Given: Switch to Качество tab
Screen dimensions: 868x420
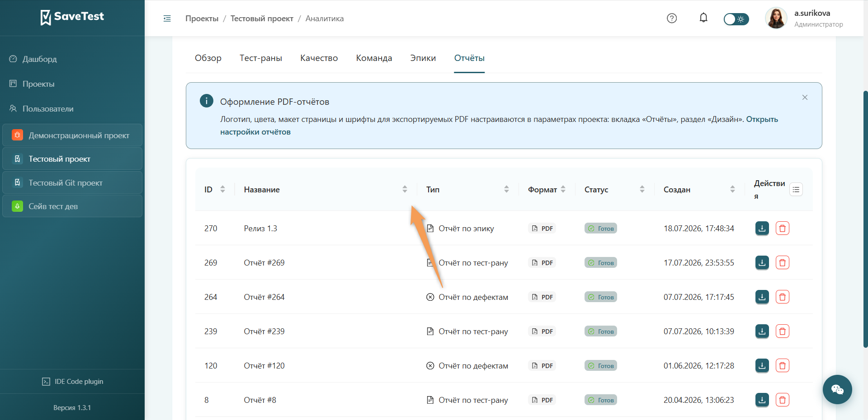Looking at the screenshot, I should click(319, 58).
